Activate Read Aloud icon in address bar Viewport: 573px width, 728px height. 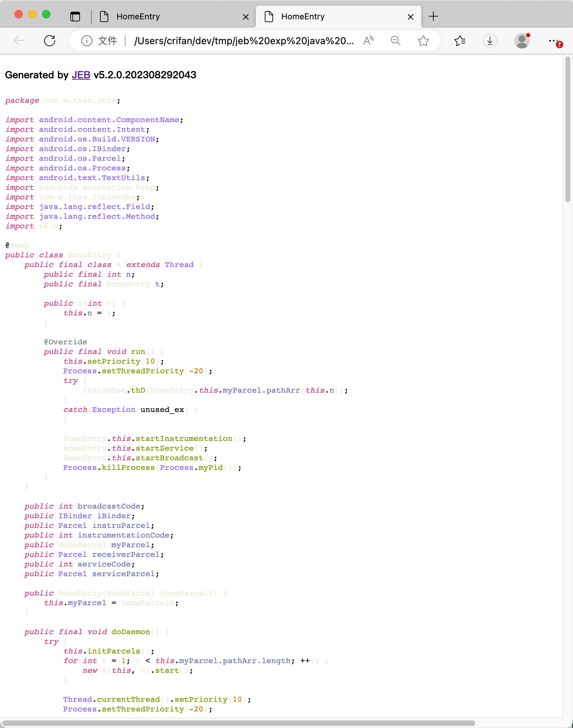coord(369,41)
